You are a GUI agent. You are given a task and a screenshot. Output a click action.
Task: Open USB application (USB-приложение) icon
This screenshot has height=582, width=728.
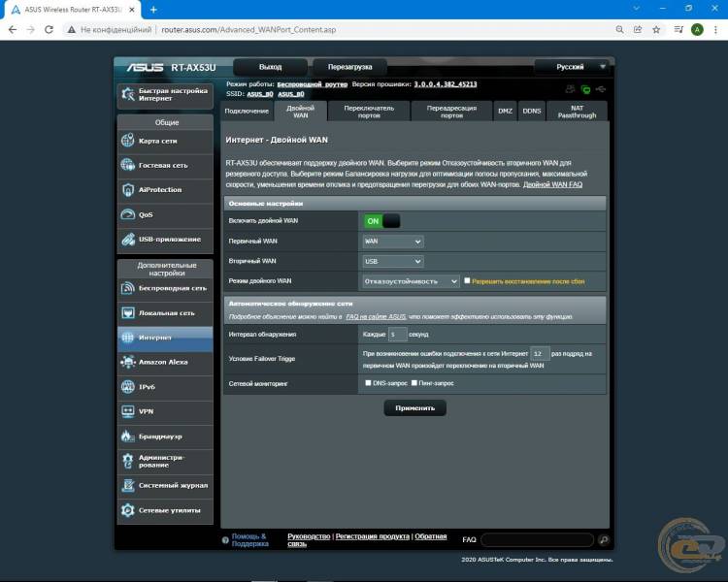[x=128, y=239]
